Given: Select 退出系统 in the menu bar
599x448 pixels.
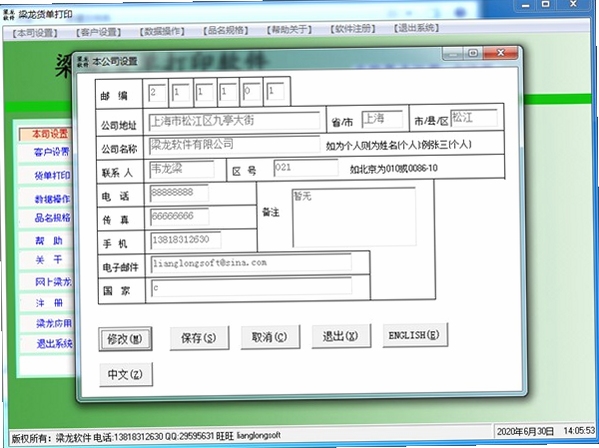Looking at the screenshot, I should point(417,28).
